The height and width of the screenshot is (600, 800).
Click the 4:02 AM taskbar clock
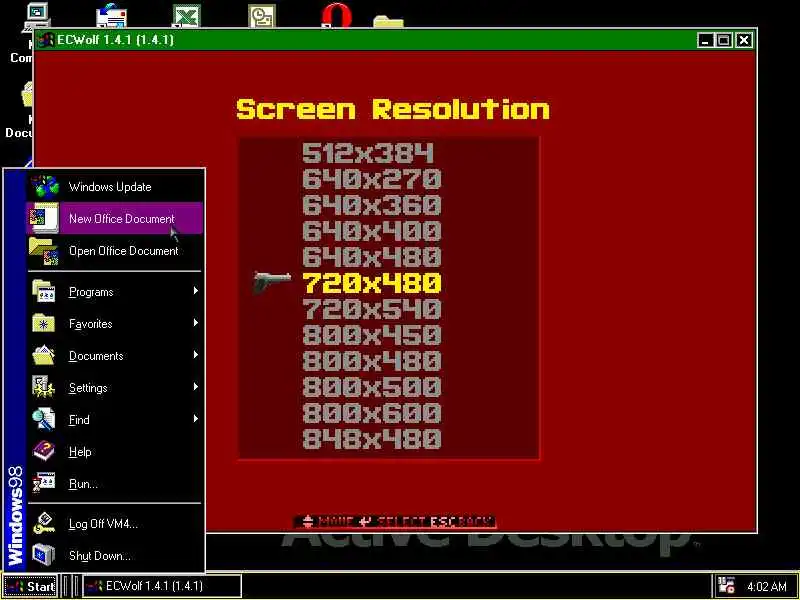pos(767,586)
